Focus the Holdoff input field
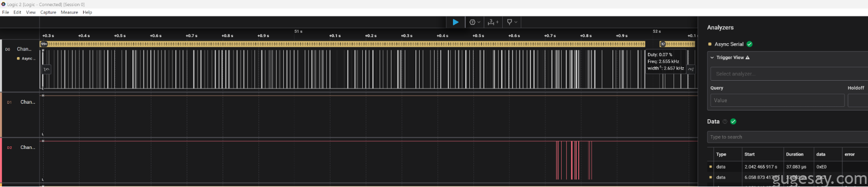 click(858, 100)
